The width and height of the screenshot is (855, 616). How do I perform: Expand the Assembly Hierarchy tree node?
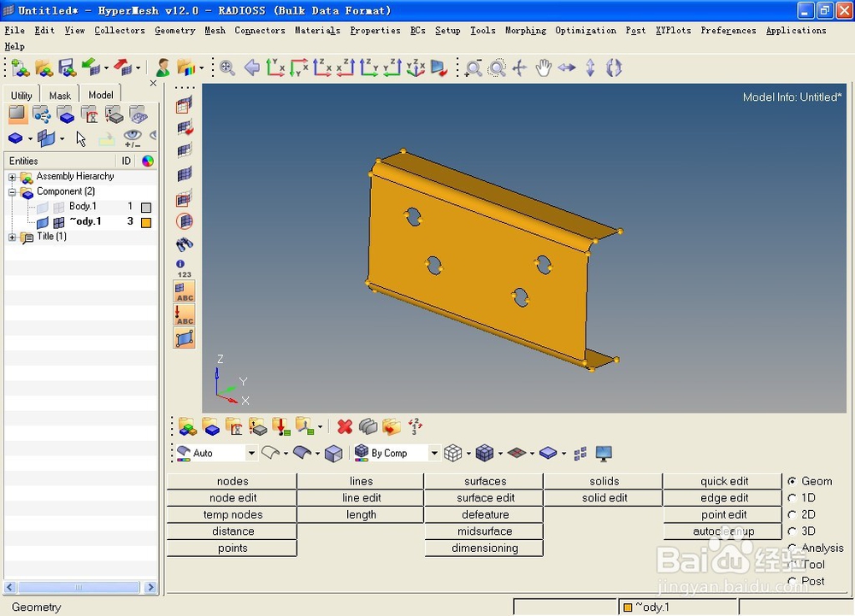tap(12, 177)
